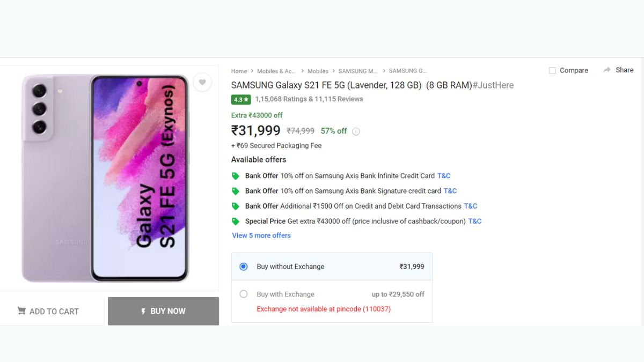Screen dimensions: 644x362
Task: Click the cart icon in Add to Cart
Action: [x=21, y=311]
